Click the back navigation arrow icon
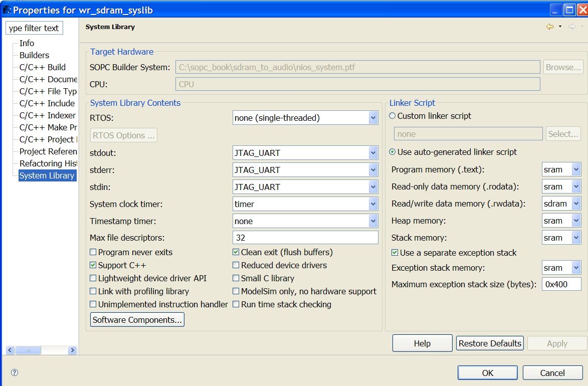The width and height of the screenshot is (588, 386). tap(550, 27)
